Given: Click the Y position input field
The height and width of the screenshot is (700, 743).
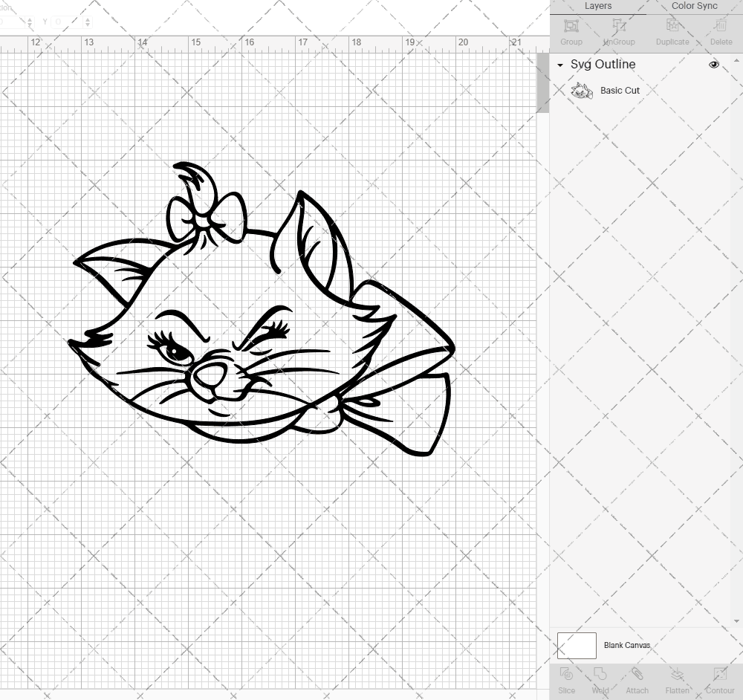Looking at the screenshot, I should [67, 22].
